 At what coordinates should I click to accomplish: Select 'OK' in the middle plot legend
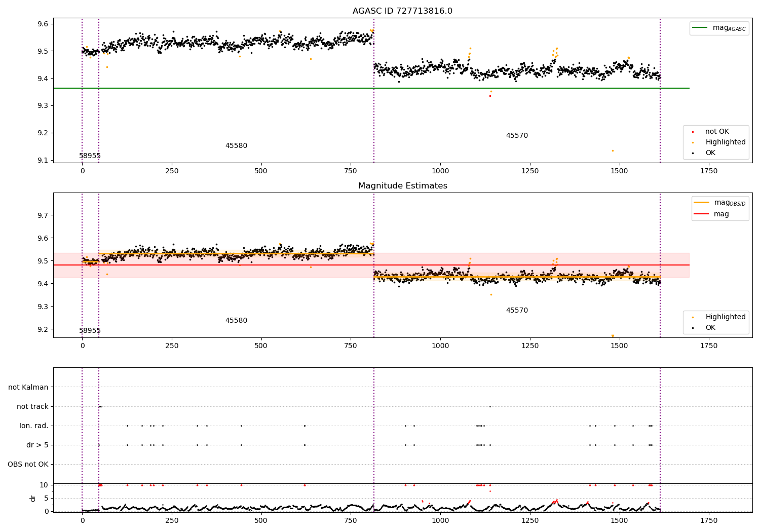(710, 328)
